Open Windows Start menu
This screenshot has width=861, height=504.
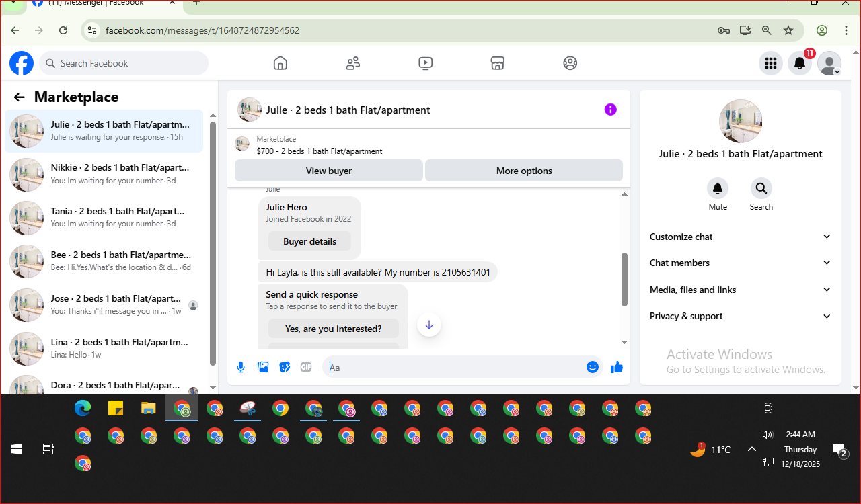16,449
